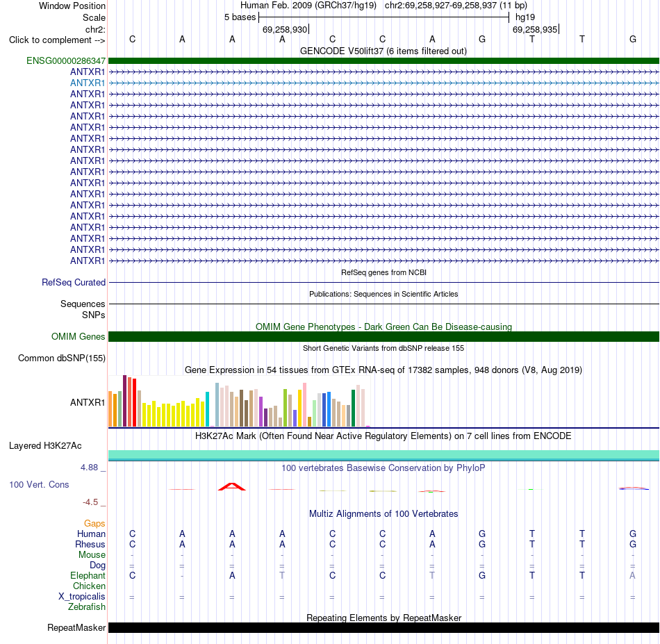
Task: Click the RepeatMasker track label
Action: click(76, 627)
